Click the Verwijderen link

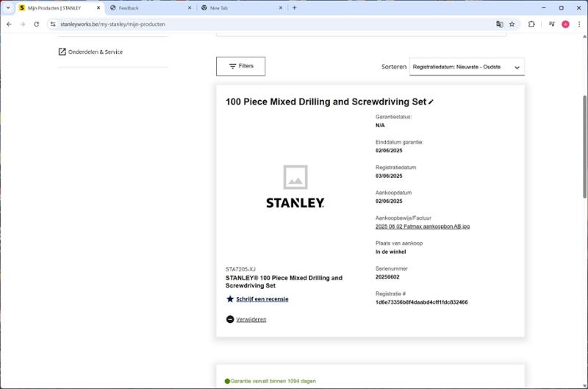coord(251,320)
